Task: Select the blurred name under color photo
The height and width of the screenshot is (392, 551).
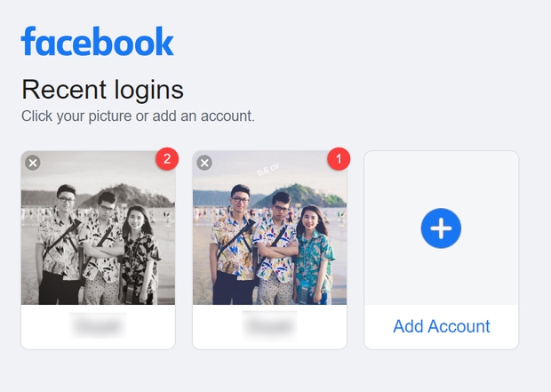Action: pos(269,327)
